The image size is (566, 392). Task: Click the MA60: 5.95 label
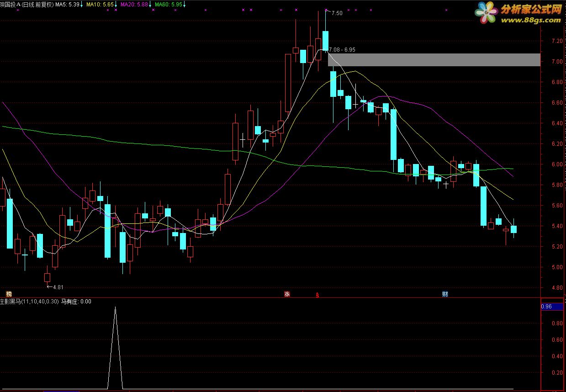point(169,4)
